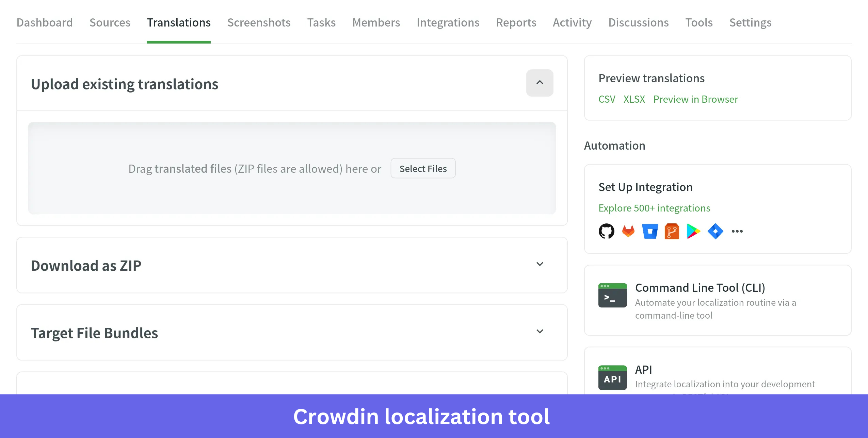Viewport: 868px width, 438px height.
Task: Select the Translations tab
Action: tap(179, 22)
